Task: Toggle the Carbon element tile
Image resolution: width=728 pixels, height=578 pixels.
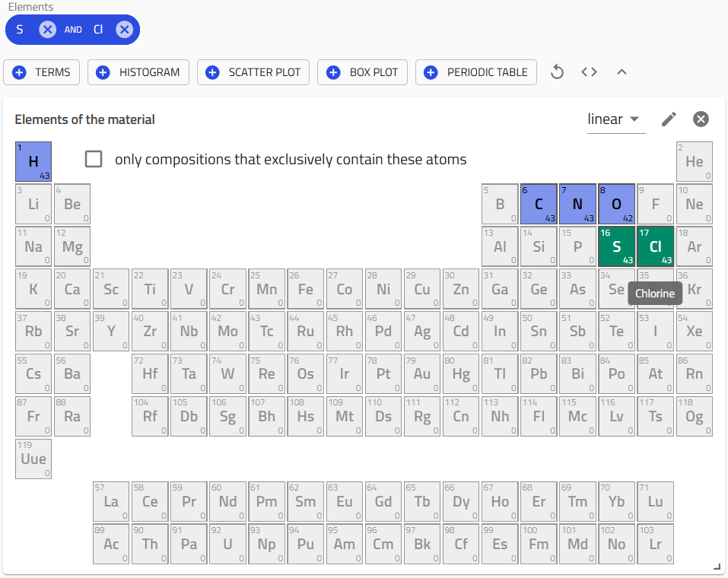Action: click(x=539, y=205)
